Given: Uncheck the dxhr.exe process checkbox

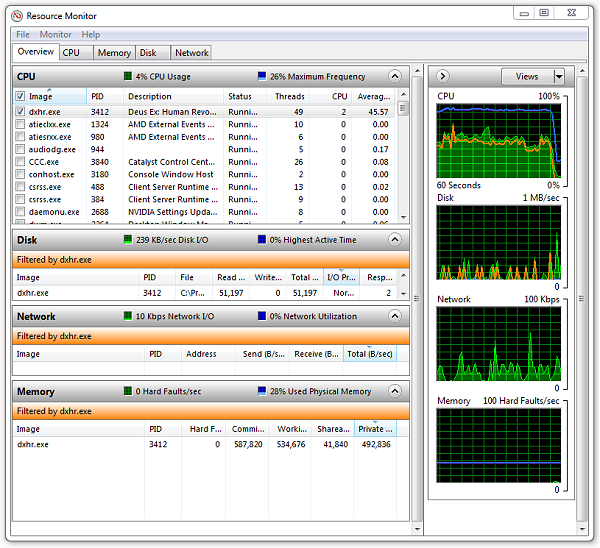Looking at the screenshot, I should tap(20, 112).
